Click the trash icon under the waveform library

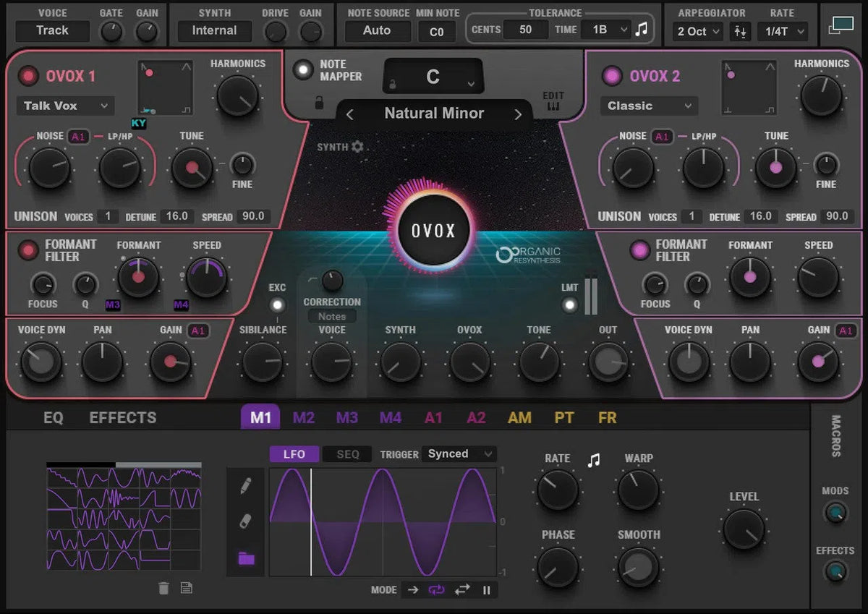pos(163,588)
